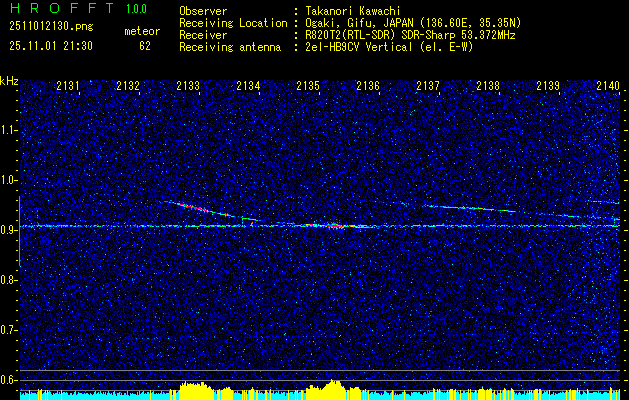This screenshot has width=629, height=400.
Task: Click the observer name Takanori Kawachi
Action: tap(353, 11)
